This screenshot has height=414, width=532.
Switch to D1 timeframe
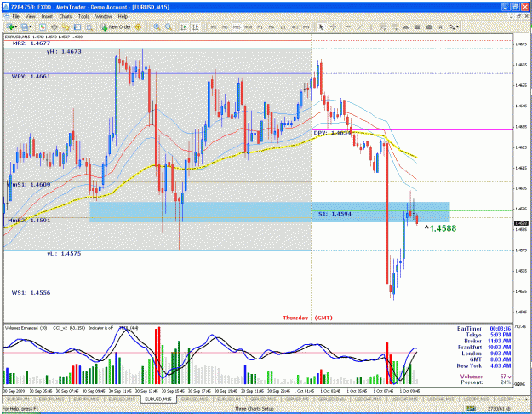[283, 26]
